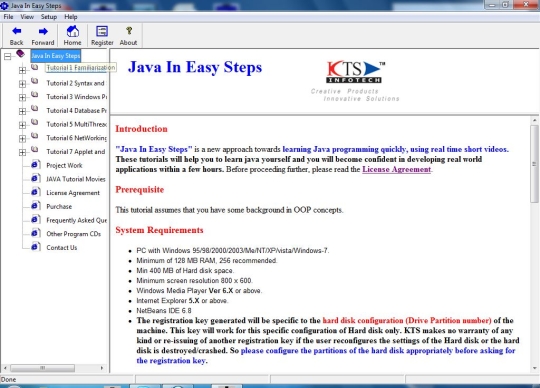540x388 pixels.
Task: Select Tutorial 2 Syntax tree label
Action: (76, 83)
